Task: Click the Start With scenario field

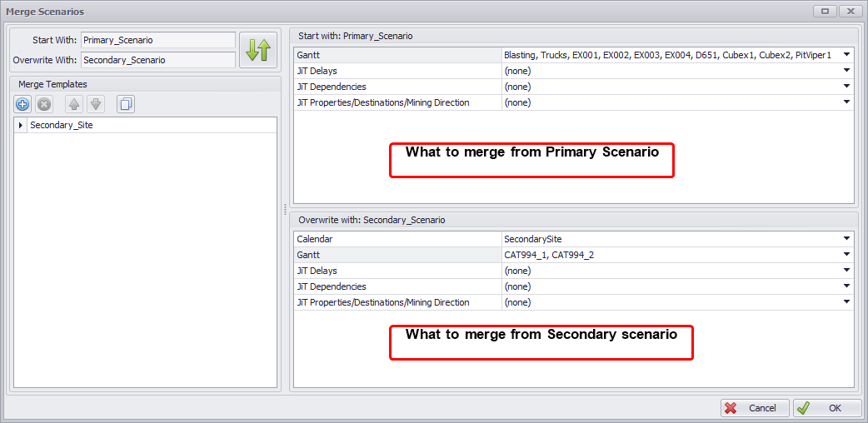Action: (x=158, y=40)
